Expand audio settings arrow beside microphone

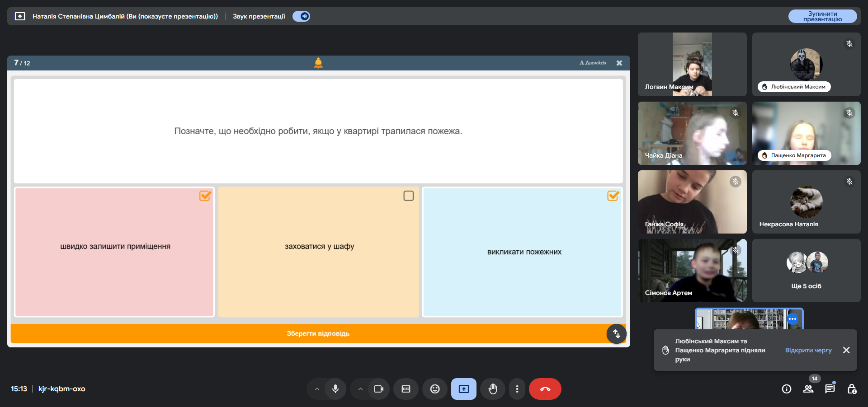tap(317, 389)
